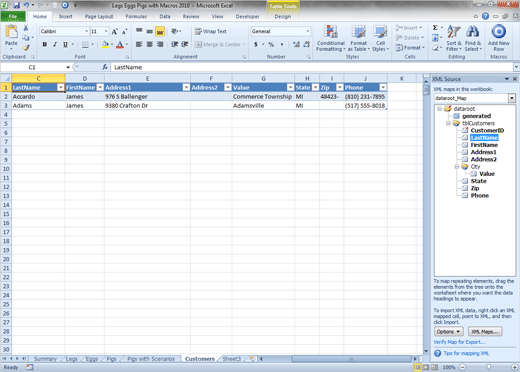Click the Percent Style icon
The width and height of the screenshot is (520, 372).
[x=271, y=44]
